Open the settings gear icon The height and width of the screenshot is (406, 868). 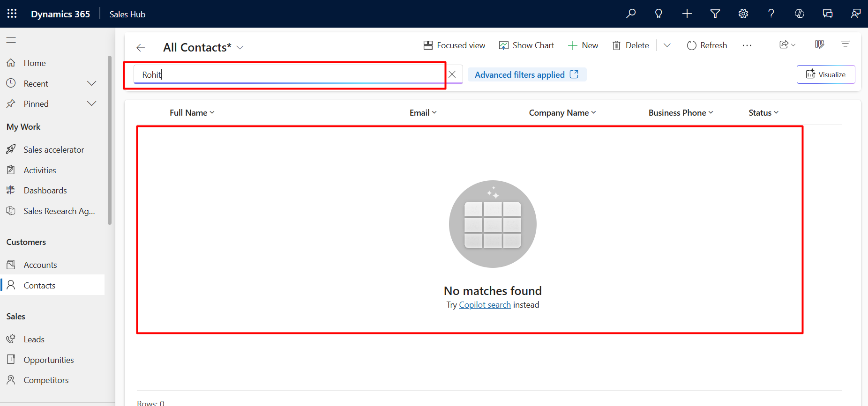click(x=743, y=14)
